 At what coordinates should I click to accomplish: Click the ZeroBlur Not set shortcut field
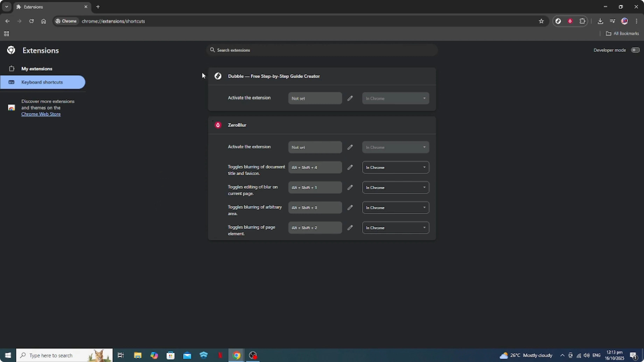point(315,147)
